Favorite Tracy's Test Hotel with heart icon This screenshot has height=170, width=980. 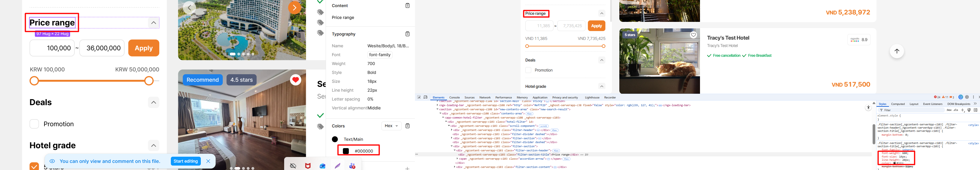pos(693,35)
